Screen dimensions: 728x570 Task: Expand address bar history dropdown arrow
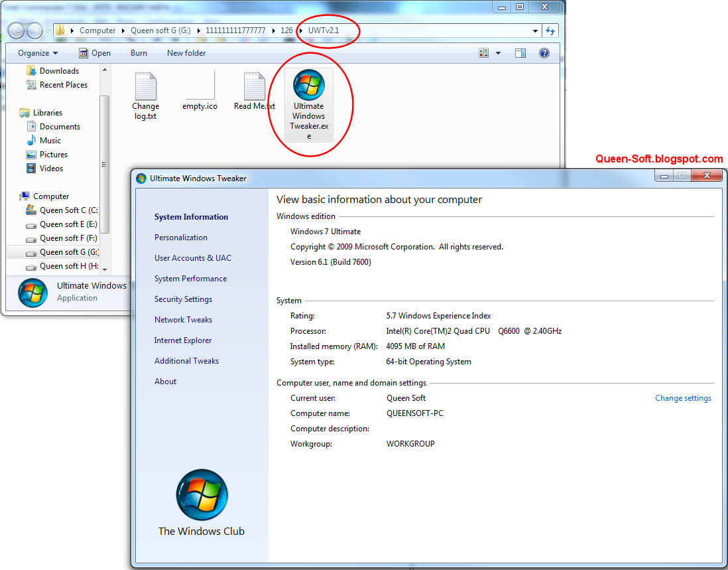535,31
